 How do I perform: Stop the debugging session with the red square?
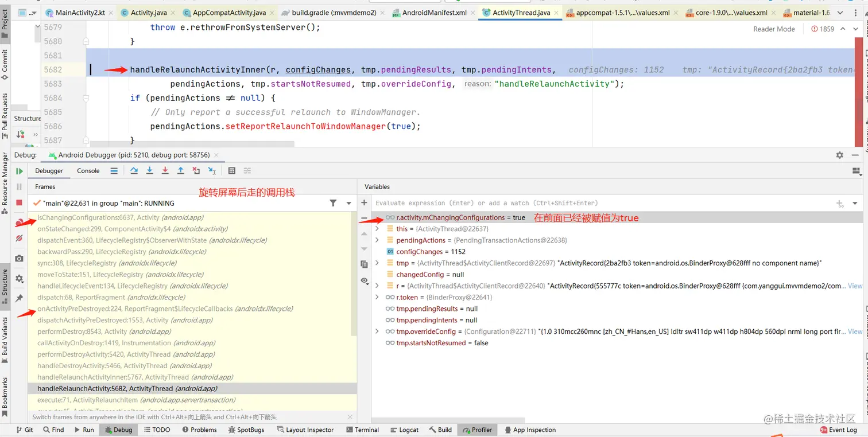tap(19, 202)
